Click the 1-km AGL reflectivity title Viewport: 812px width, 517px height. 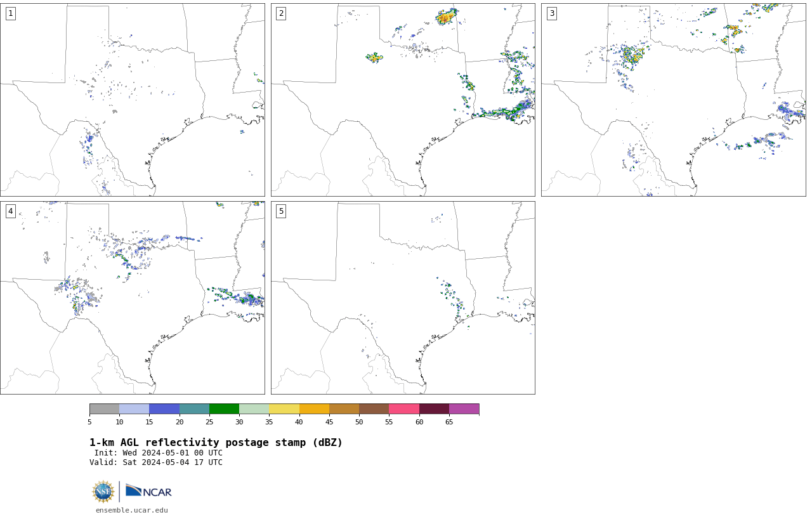(x=216, y=443)
